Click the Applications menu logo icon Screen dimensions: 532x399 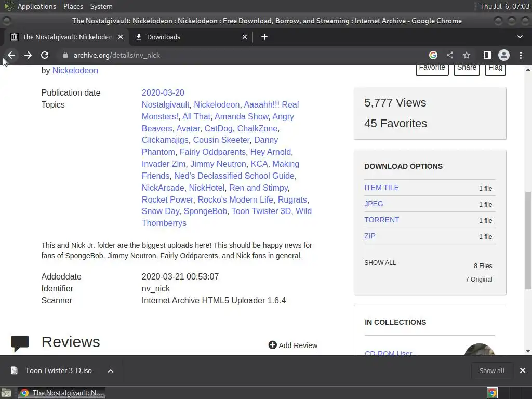(8, 6)
